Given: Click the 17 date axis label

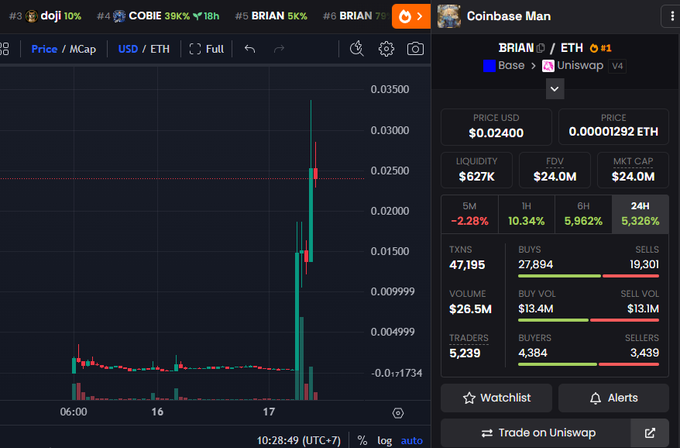Looking at the screenshot, I should point(269,412).
